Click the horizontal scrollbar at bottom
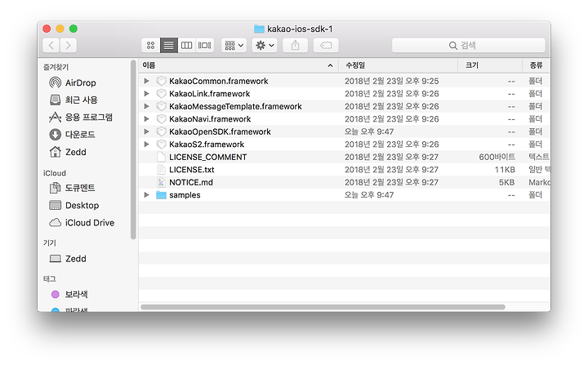 click(323, 307)
